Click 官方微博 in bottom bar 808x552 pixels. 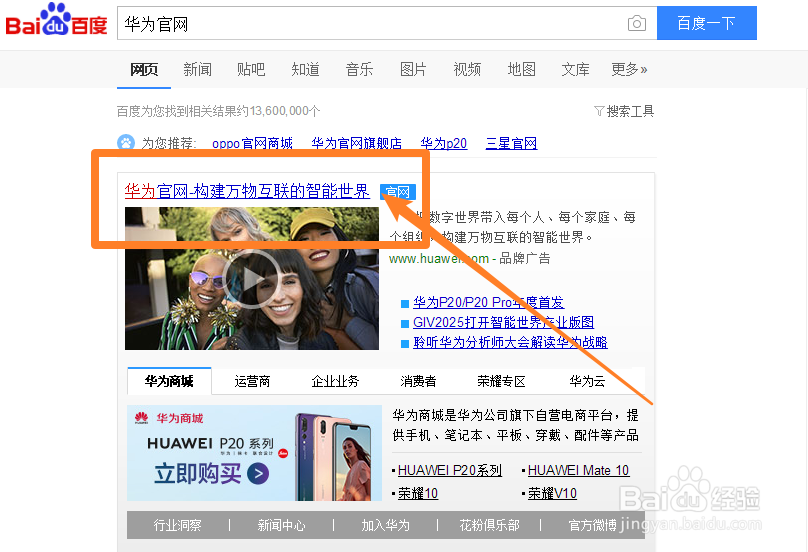[593, 525]
